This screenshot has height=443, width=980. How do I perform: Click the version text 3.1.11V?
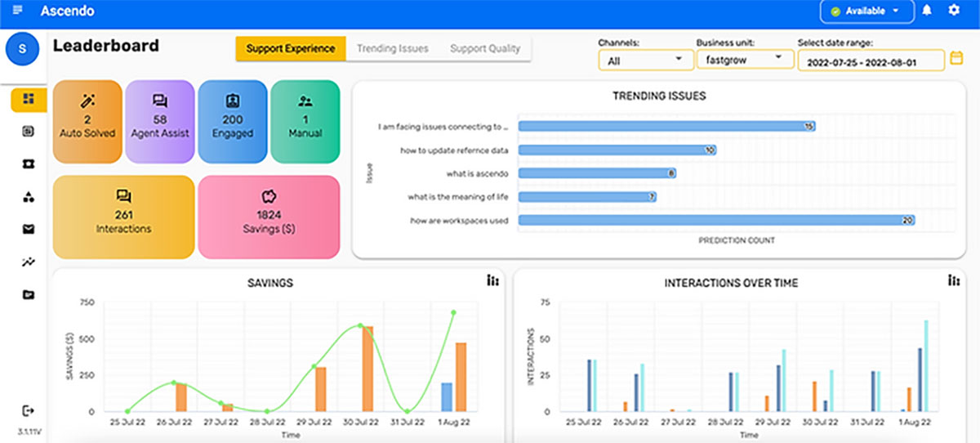click(x=29, y=430)
